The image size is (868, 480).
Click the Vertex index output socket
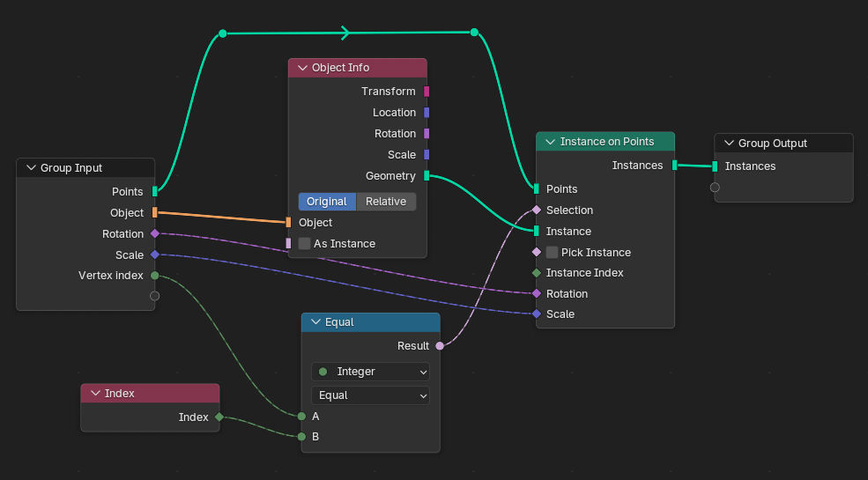pyautogui.click(x=155, y=276)
